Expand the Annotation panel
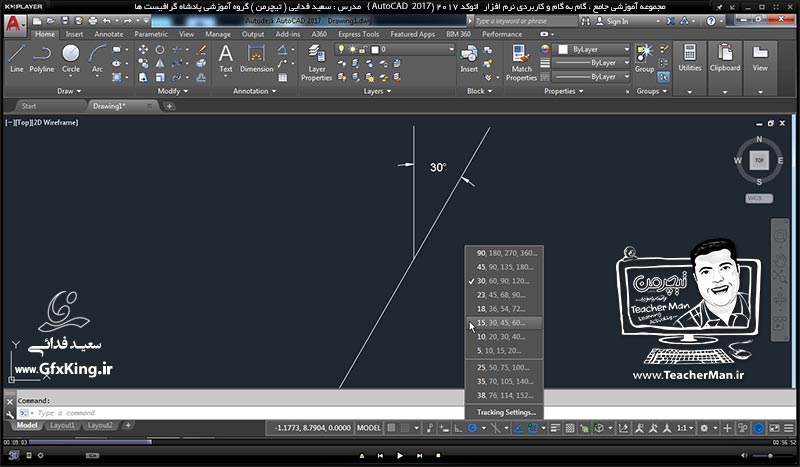800x467 pixels. (x=254, y=91)
